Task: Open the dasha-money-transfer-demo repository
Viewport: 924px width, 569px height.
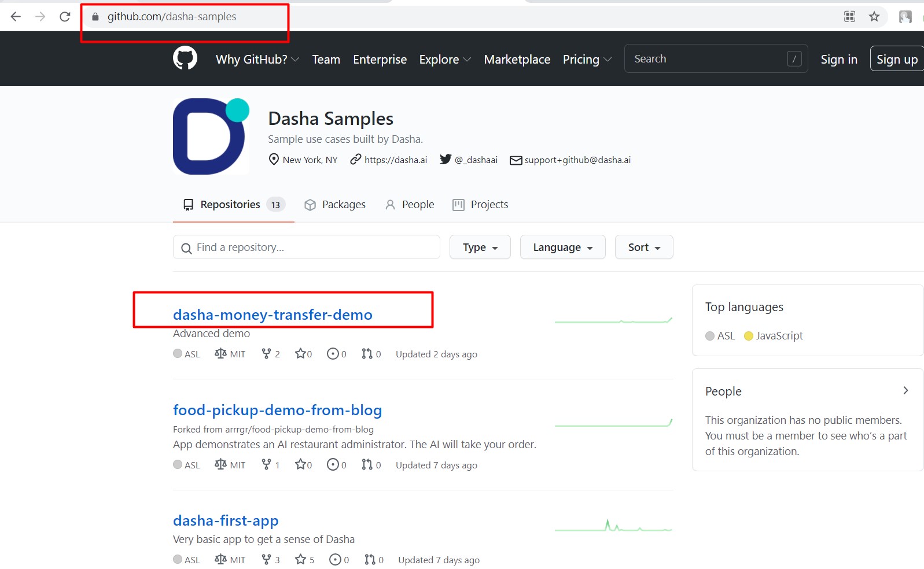Action: click(273, 315)
